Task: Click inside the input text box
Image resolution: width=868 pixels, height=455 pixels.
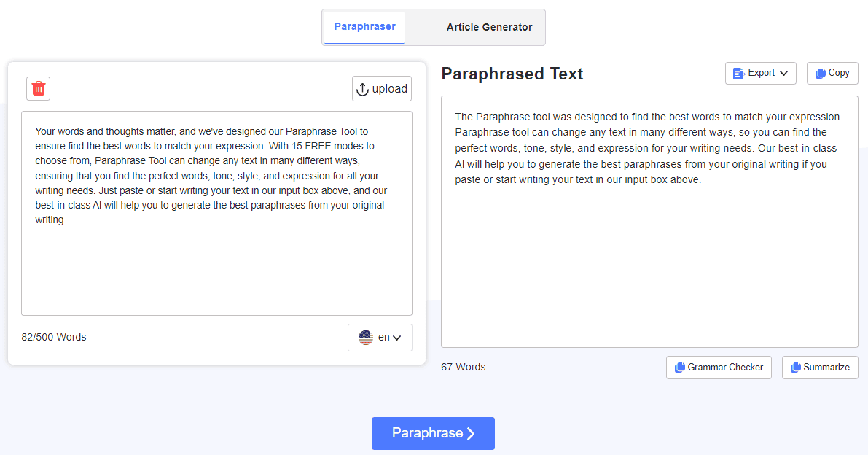Action: (216, 262)
